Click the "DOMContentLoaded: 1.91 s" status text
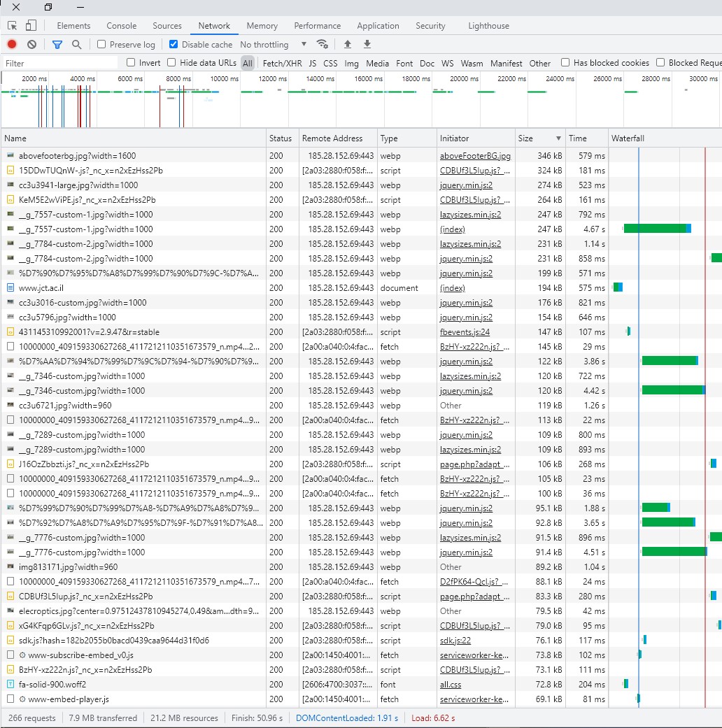The width and height of the screenshot is (722, 728). point(347,718)
